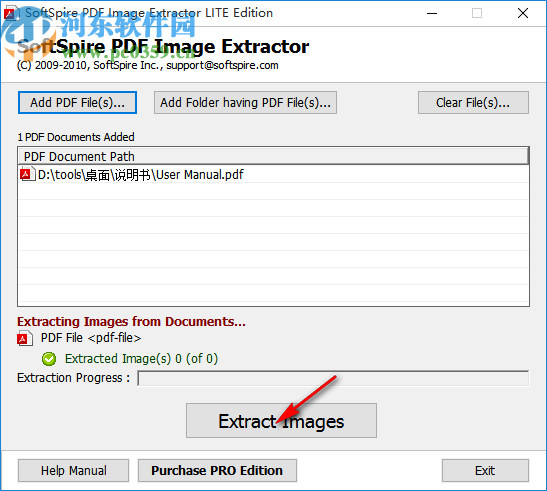This screenshot has width=547, height=491.
Task: Click the support@softspire.com copyright line
Action: pos(148,65)
